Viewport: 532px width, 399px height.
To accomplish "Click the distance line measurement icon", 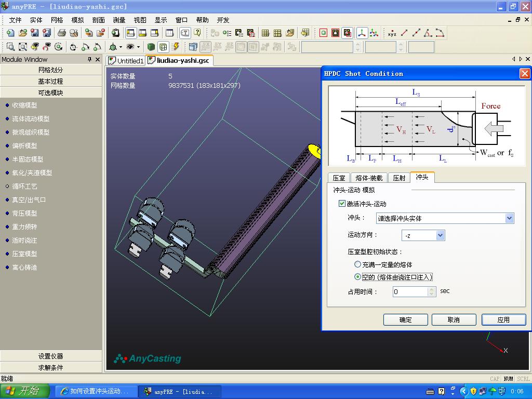I will click(x=404, y=33).
